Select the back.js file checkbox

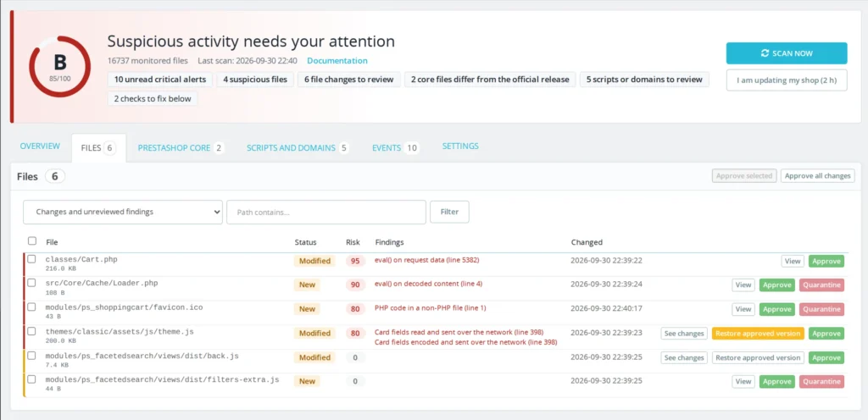point(32,356)
